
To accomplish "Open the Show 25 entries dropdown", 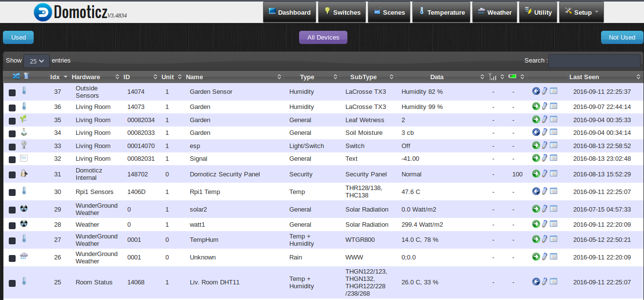I will (x=37, y=61).
